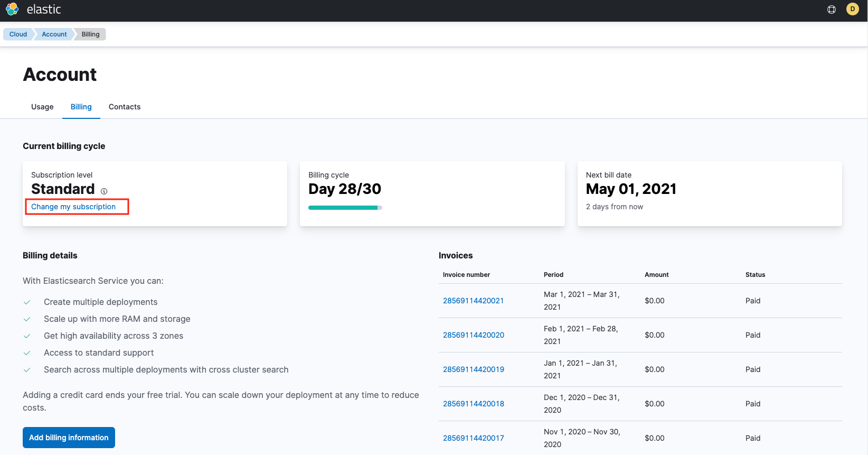The width and height of the screenshot is (868, 455).
Task: Open invoice 28569114420018
Action: (473, 404)
